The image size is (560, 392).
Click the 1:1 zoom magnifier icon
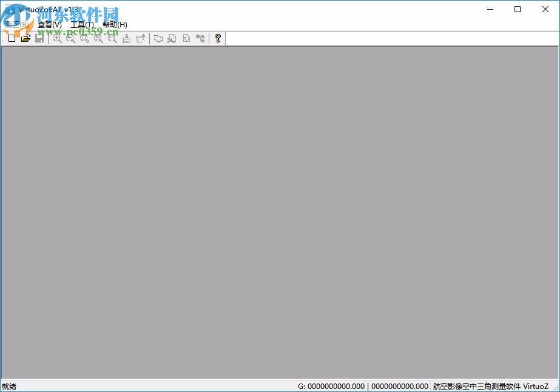98,38
